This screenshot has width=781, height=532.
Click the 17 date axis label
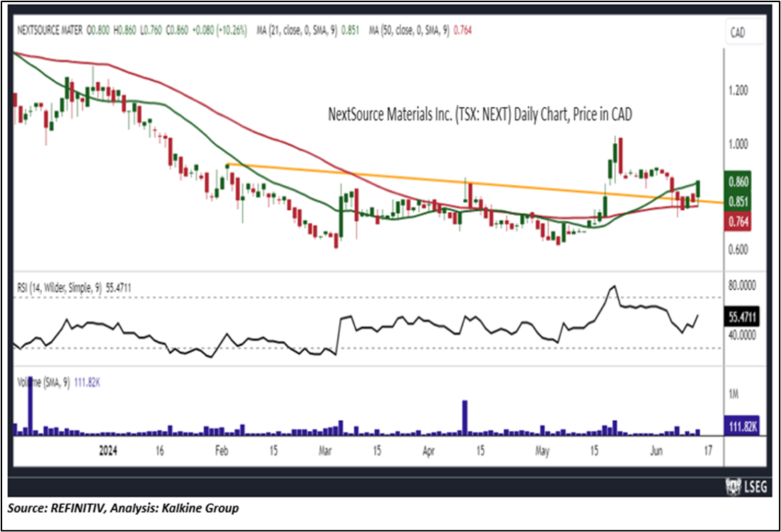708,451
